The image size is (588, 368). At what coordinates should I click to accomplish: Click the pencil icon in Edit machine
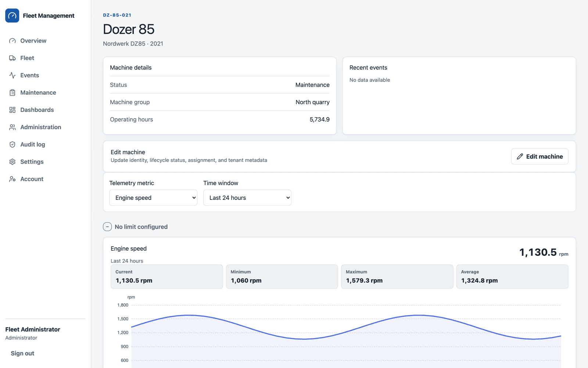pyautogui.click(x=520, y=156)
